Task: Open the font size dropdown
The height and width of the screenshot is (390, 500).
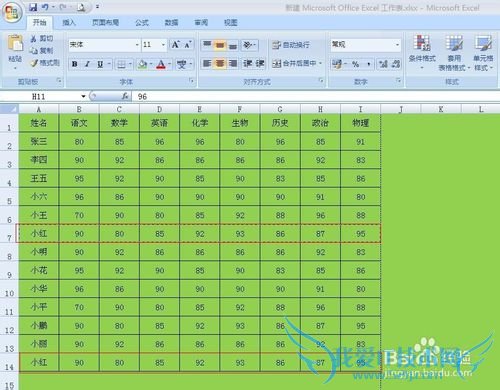Action: click(163, 45)
